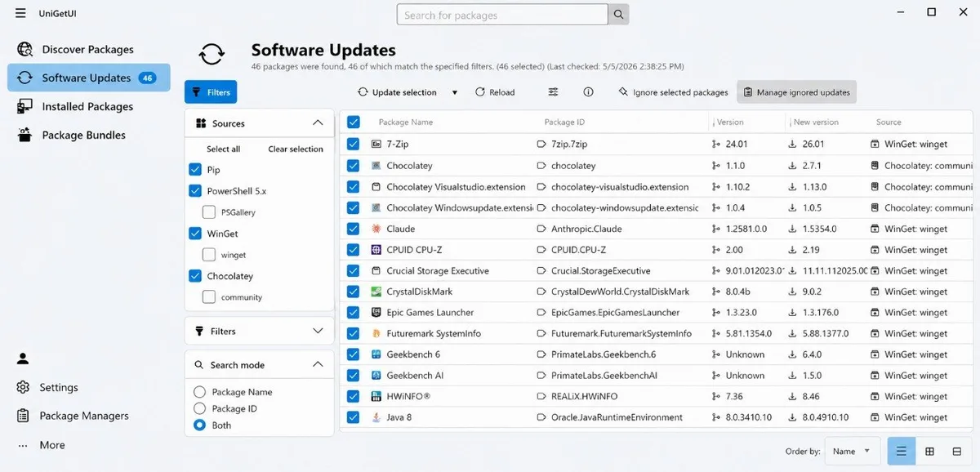Click the Search for packages field
The image size is (980, 472).
click(502, 15)
